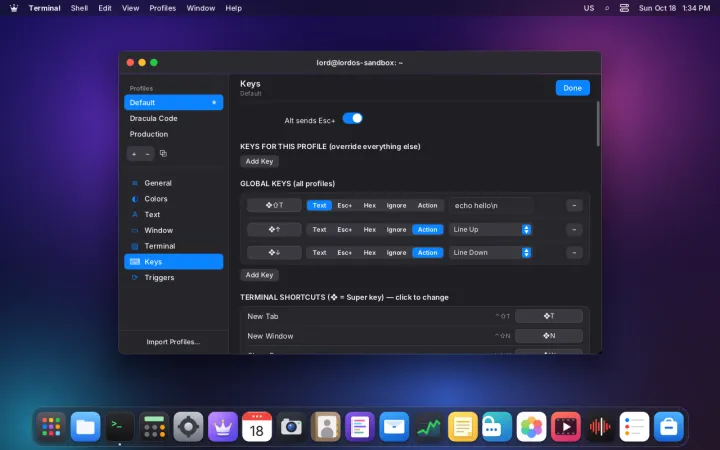Open the Window menu
Screen dimensions: 720x450
pyautogui.click(x=201, y=8)
